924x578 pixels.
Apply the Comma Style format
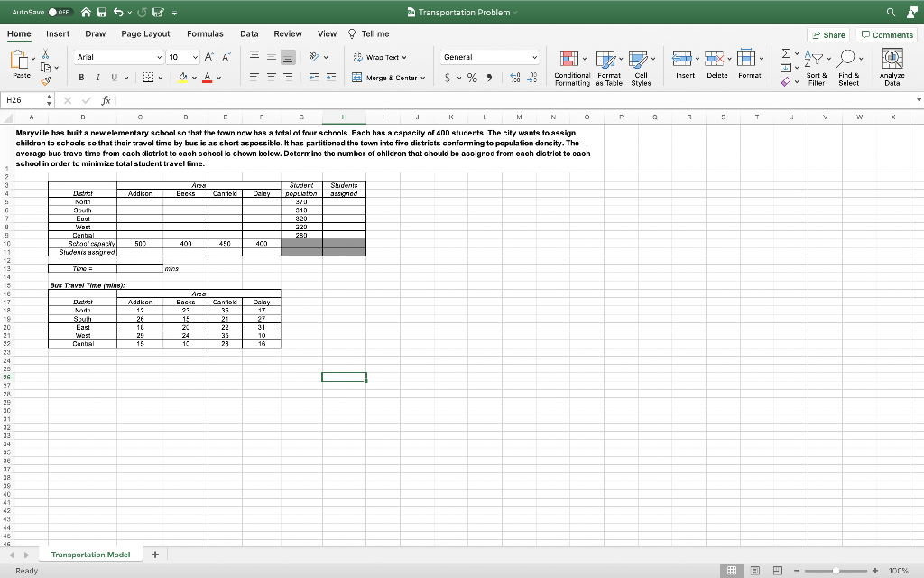tap(489, 78)
